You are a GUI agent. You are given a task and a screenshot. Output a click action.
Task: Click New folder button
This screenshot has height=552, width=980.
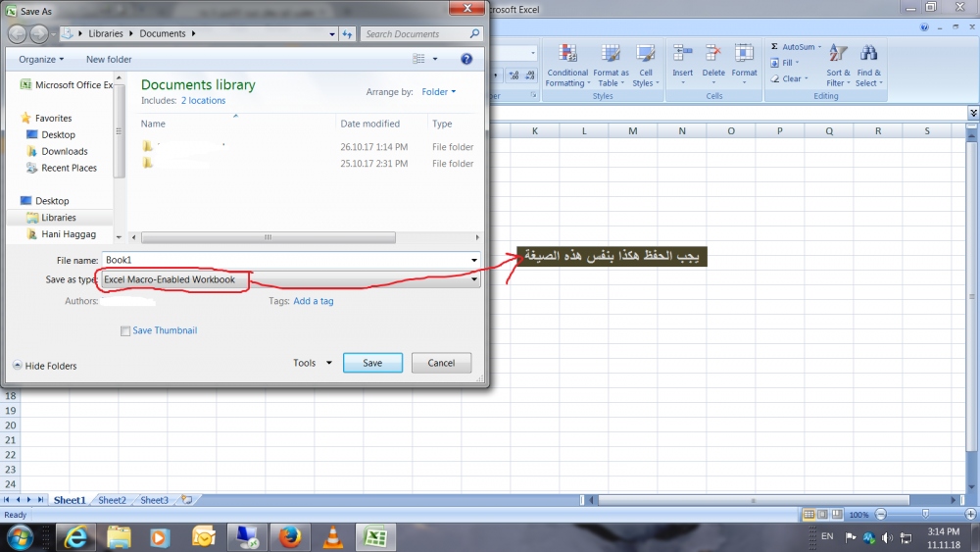tap(109, 60)
